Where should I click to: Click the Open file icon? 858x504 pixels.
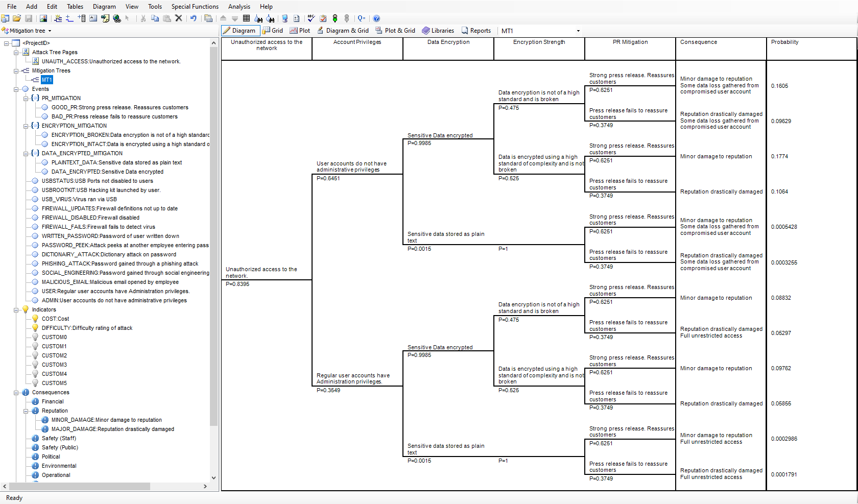coord(17,18)
